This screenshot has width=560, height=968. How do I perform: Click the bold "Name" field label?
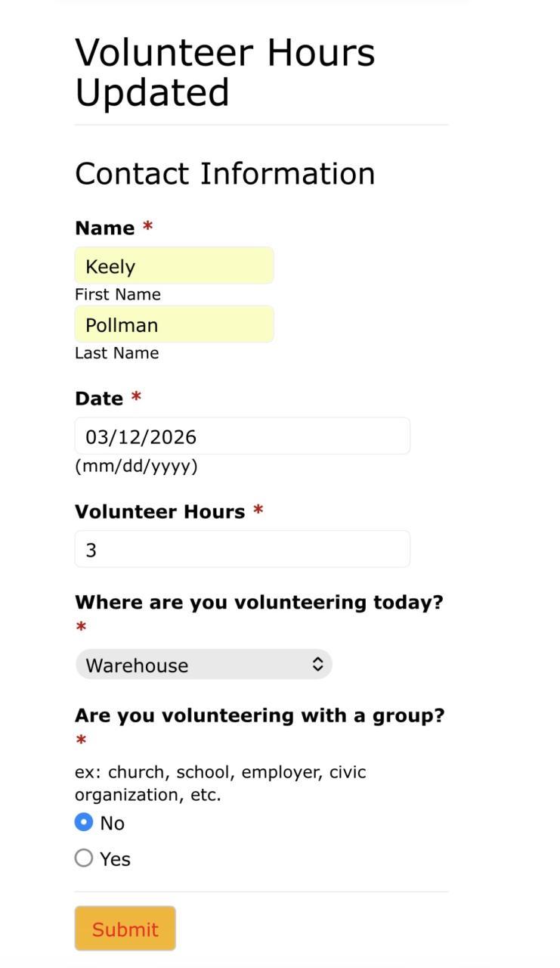[x=104, y=228]
